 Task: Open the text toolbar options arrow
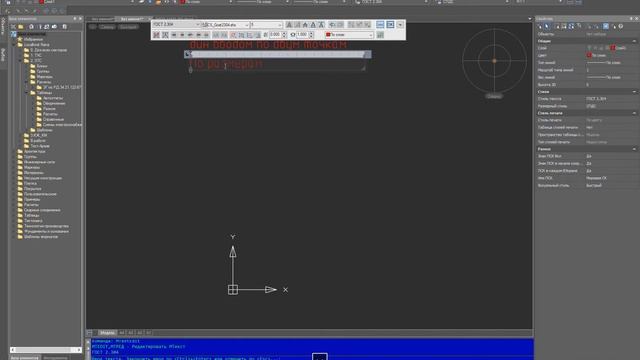coord(400,25)
